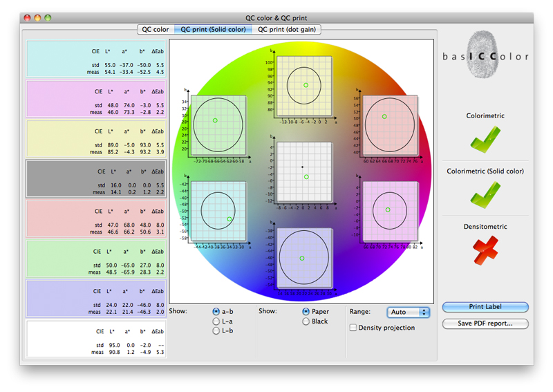Screen dimensions: 553x392
Task: Switch to the QC color tab
Action: 156,29
